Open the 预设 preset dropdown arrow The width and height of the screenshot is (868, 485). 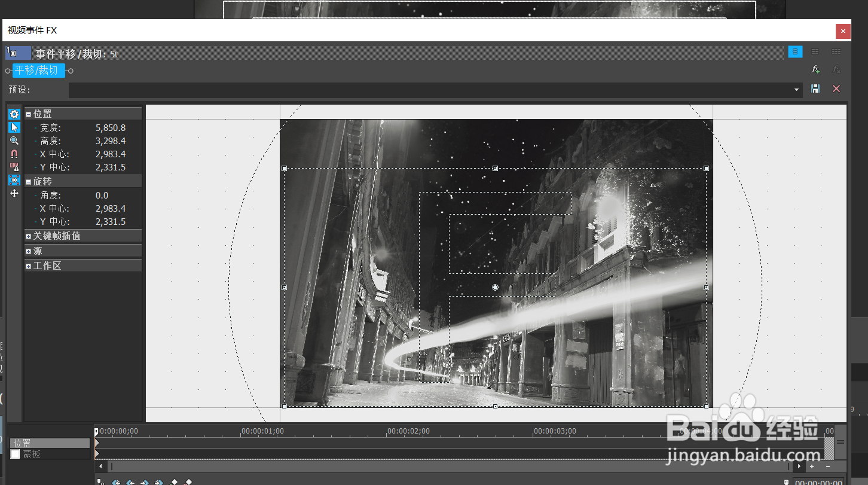point(797,90)
